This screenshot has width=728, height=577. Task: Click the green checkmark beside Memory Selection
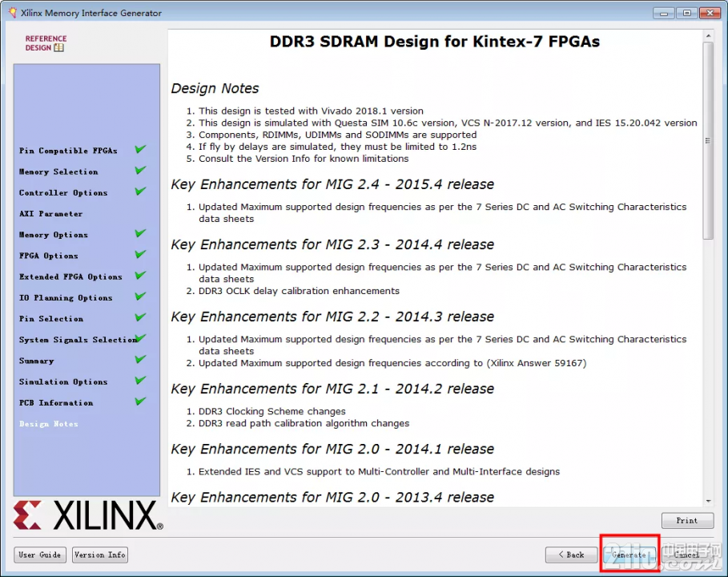coord(140,170)
